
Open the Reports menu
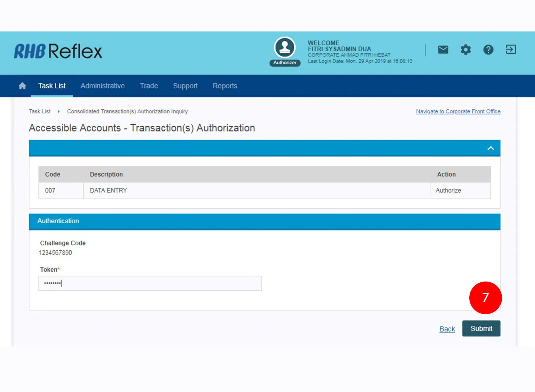click(225, 86)
